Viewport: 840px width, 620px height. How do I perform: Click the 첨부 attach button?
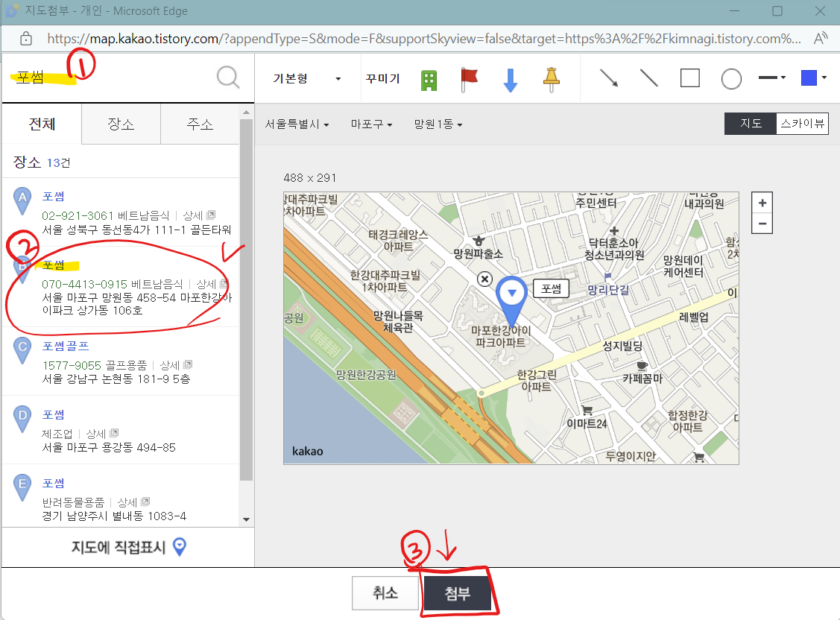tap(457, 593)
